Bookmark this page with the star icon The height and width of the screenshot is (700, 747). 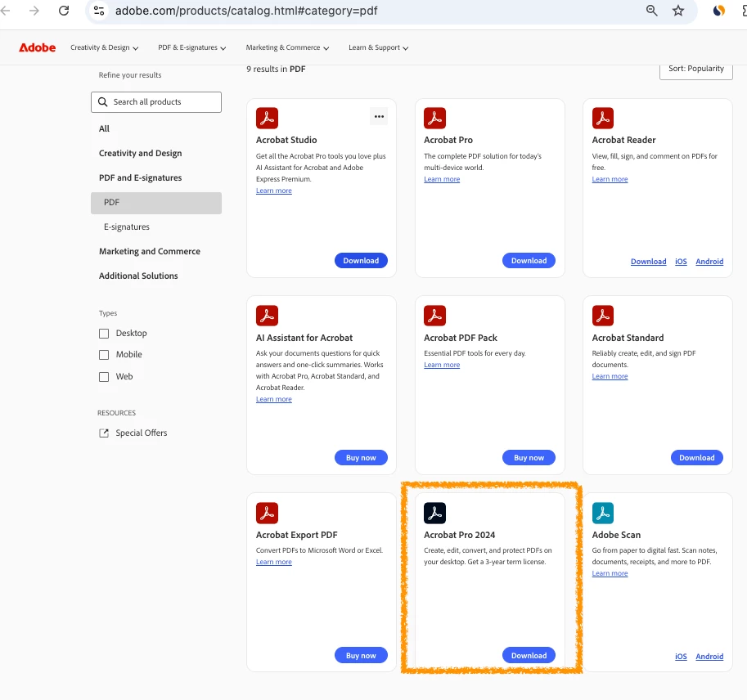click(678, 11)
